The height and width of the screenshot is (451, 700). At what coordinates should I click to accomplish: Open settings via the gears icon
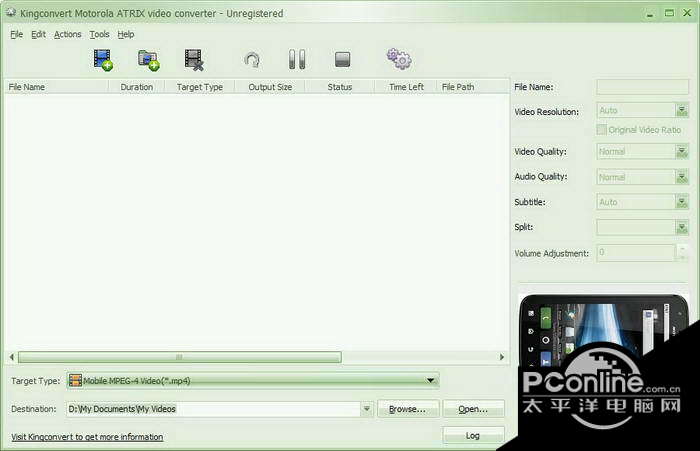click(399, 59)
